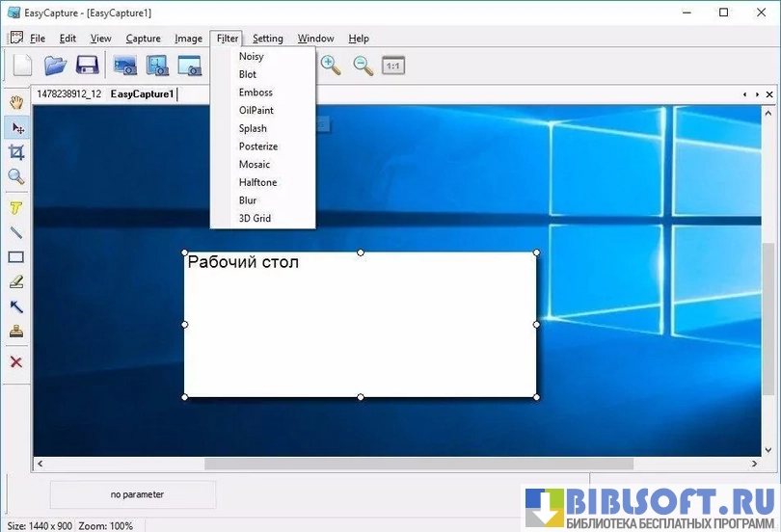Click the horizontal scrollbar thumb
781x532 pixels.
coord(418,464)
